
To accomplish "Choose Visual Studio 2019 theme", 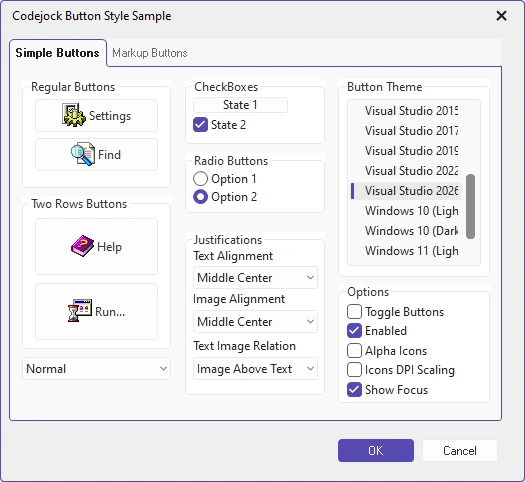I will pos(406,151).
